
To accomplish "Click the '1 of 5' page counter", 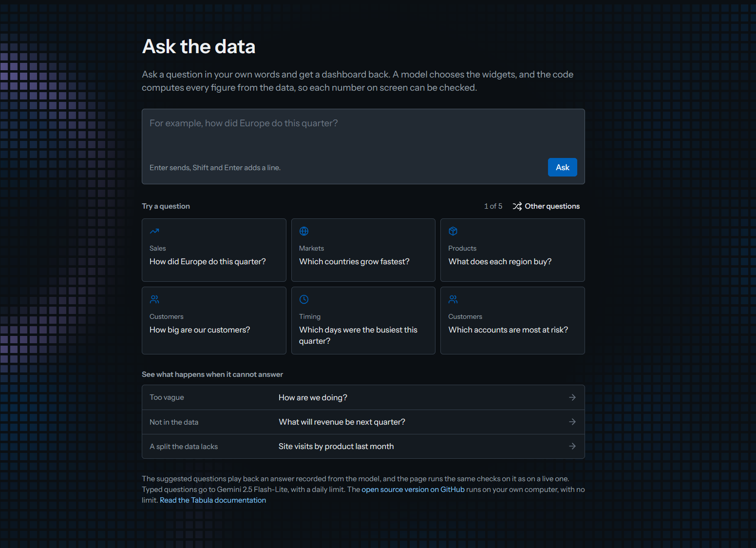I will click(493, 206).
